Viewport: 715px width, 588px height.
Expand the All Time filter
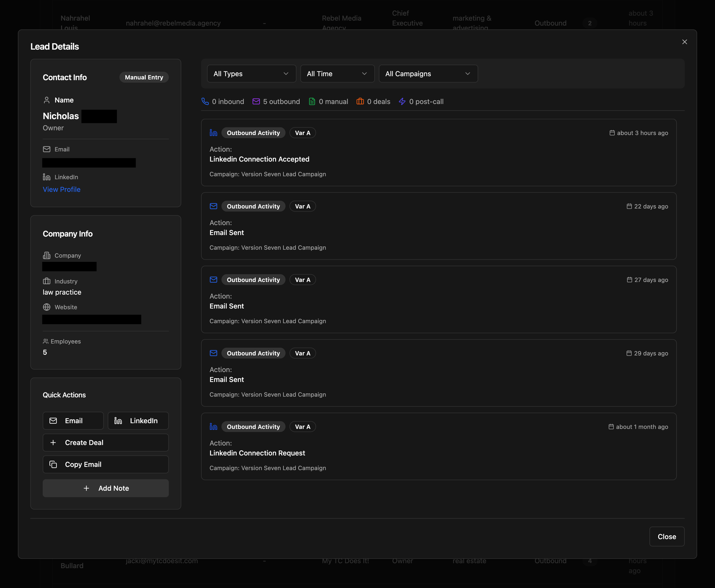(x=337, y=74)
